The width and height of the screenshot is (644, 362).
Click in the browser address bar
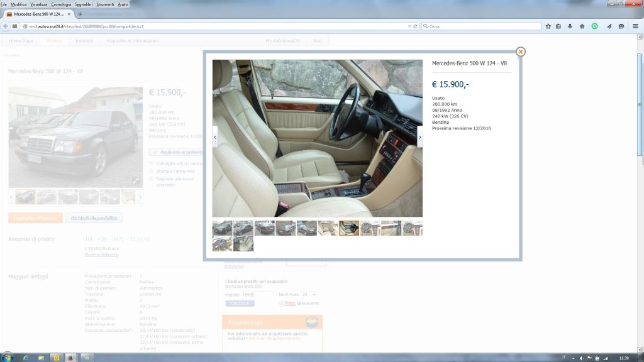point(218,26)
